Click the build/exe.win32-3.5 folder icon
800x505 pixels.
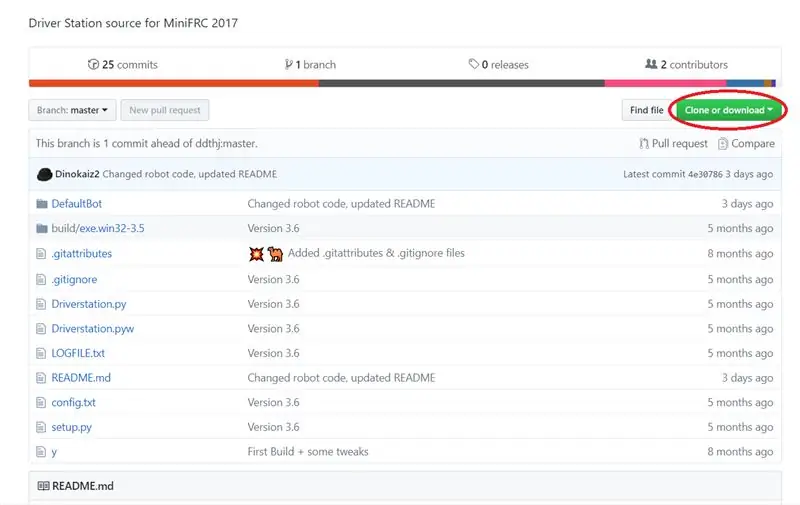(42, 229)
